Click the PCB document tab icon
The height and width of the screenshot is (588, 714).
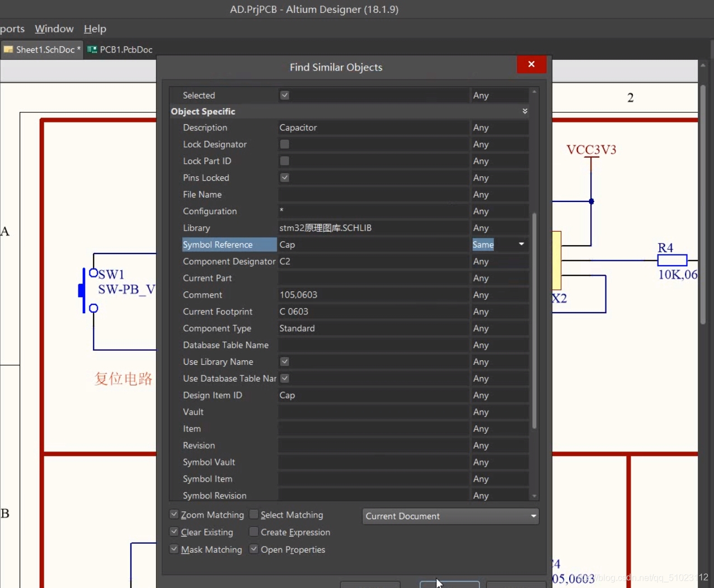(92, 50)
